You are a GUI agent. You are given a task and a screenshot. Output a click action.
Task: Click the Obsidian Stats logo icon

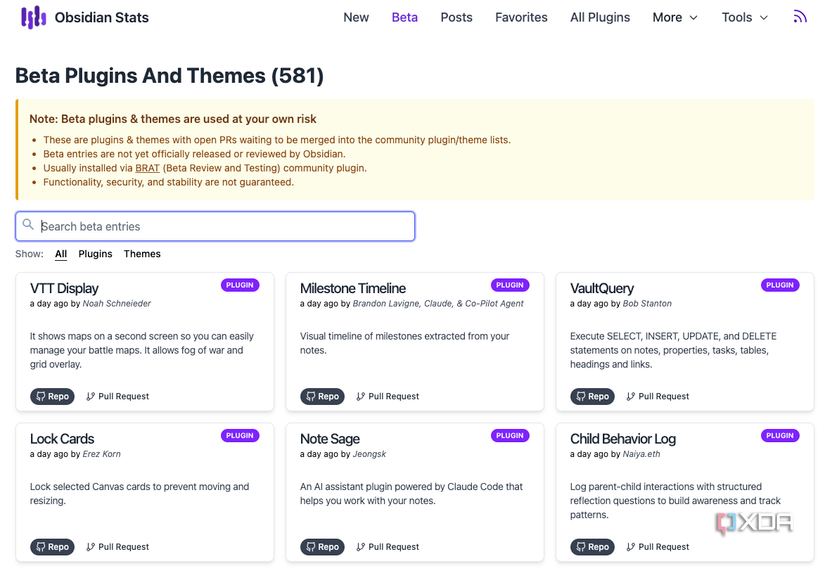34,17
